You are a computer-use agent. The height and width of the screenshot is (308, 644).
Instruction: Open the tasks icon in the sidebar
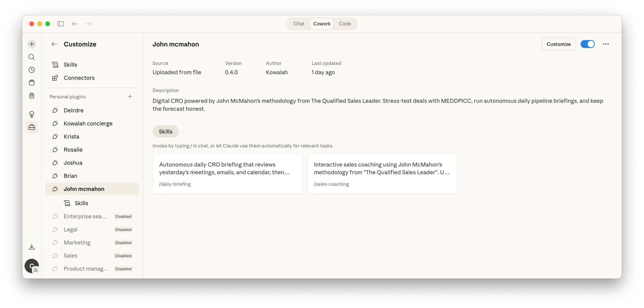pos(32,95)
